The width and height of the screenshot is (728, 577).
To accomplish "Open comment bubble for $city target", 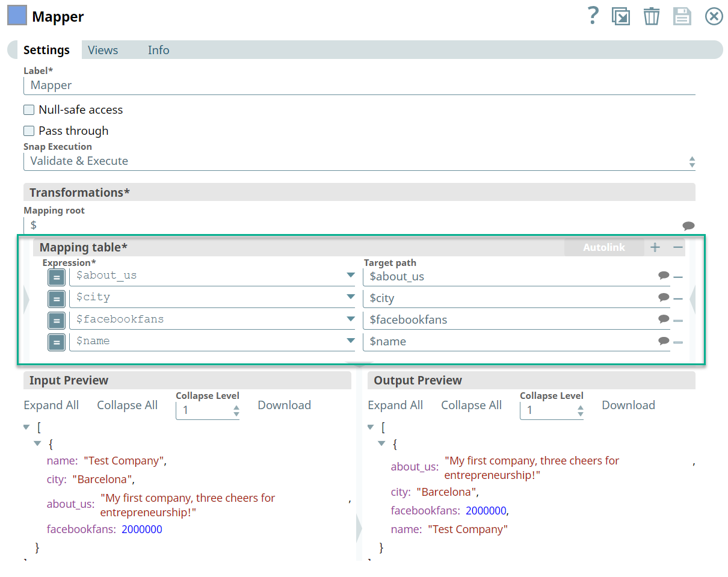I will click(664, 297).
